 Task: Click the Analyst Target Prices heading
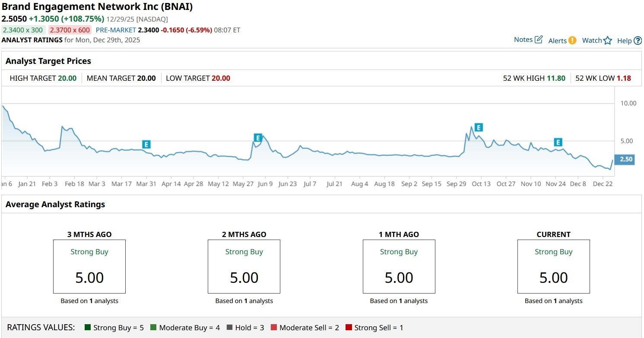pyautogui.click(x=48, y=61)
